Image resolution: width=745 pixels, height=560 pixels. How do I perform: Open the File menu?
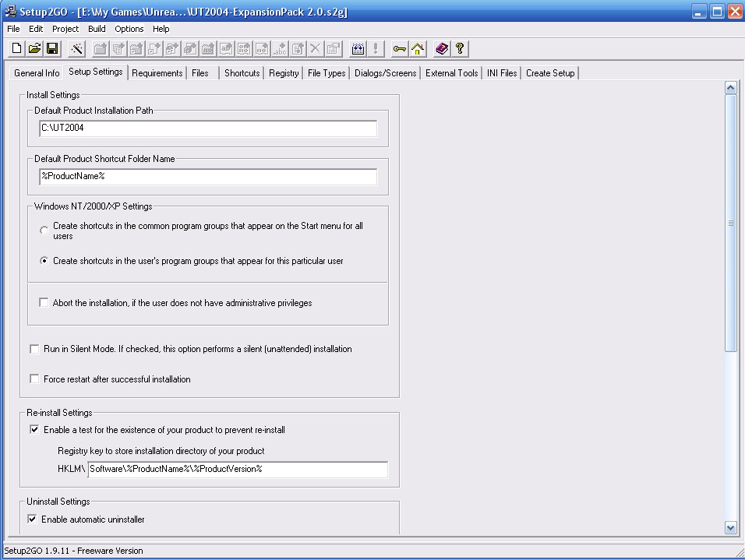[13, 29]
